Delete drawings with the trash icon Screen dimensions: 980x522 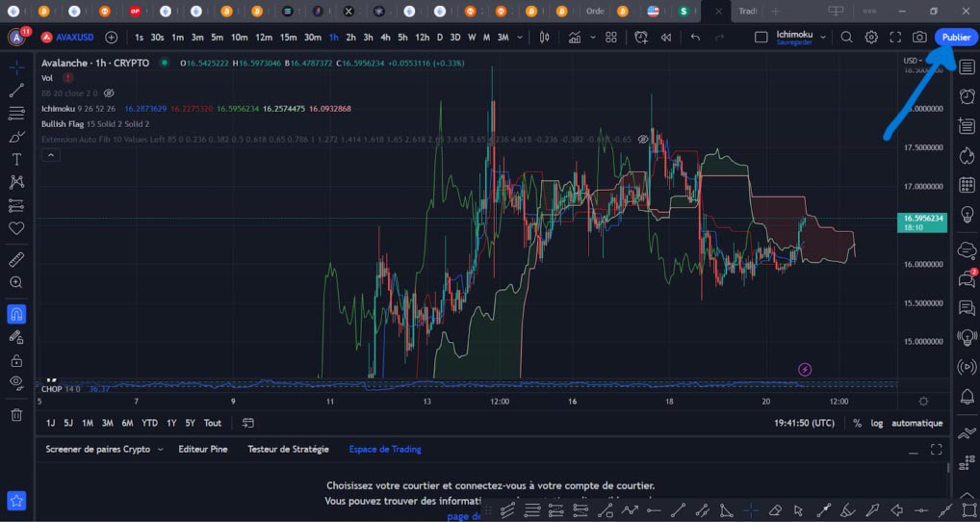[x=16, y=414]
